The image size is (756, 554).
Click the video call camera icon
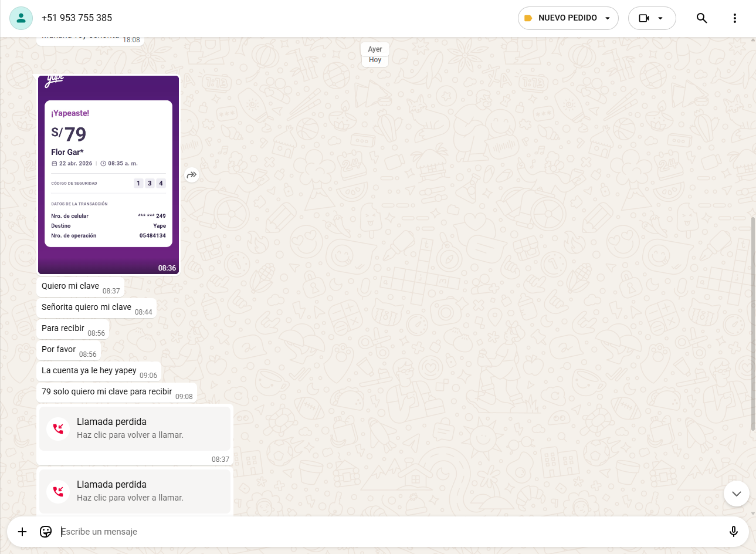click(644, 18)
